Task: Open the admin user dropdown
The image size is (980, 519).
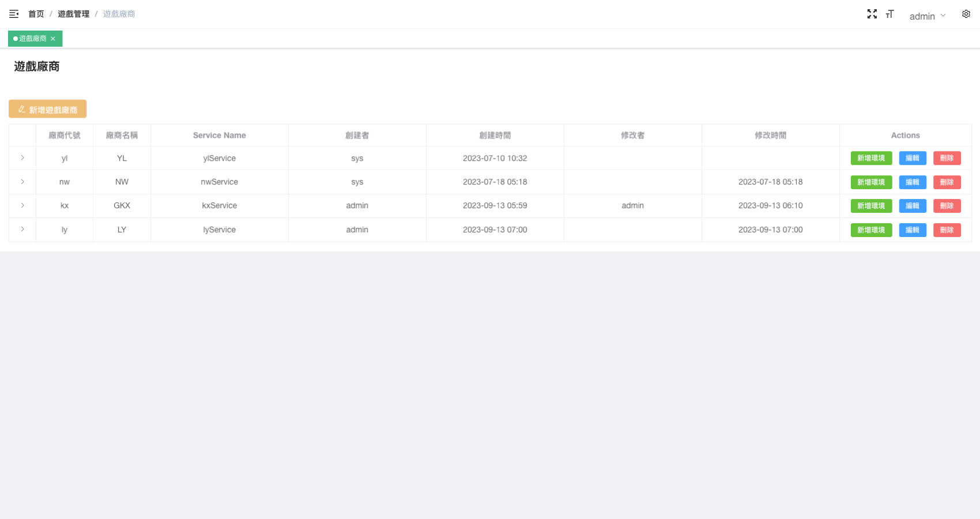Action: click(927, 16)
